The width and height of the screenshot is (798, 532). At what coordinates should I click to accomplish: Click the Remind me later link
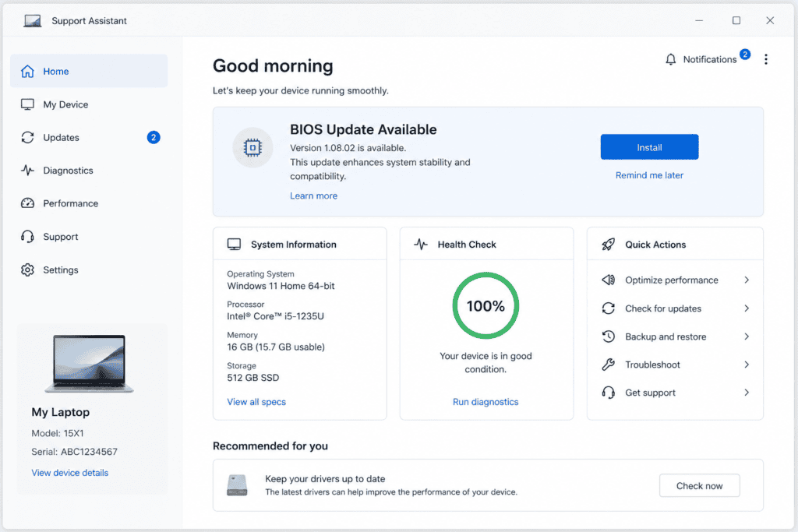tap(649, 175)
